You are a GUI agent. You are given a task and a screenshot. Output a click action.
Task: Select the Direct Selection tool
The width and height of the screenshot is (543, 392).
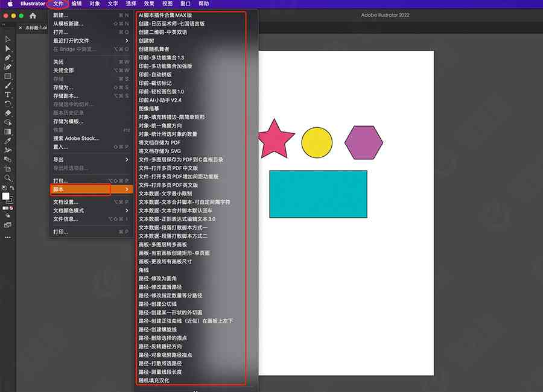click(x=8, y=48)
